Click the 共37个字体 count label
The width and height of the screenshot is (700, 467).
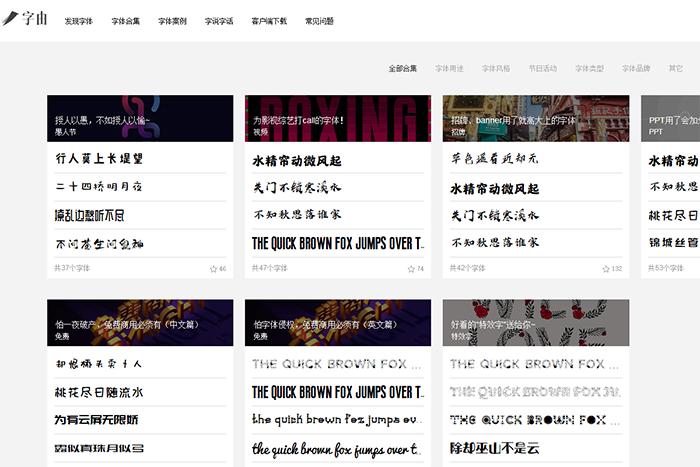pyautogui.click(x=72, y=268)
